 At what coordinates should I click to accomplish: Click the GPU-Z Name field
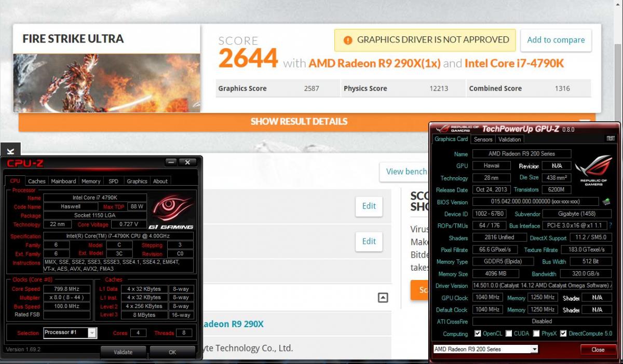pos(522,154)
